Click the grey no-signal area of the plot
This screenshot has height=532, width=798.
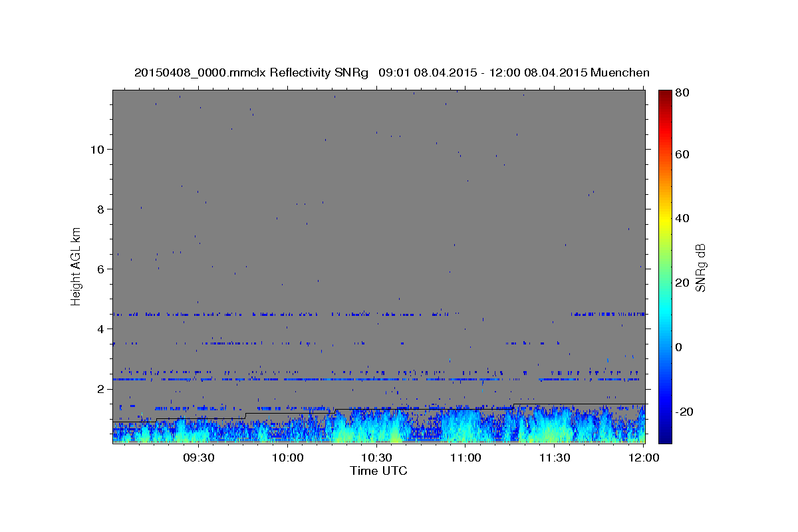pyautogui.click(x=378, y=199)
